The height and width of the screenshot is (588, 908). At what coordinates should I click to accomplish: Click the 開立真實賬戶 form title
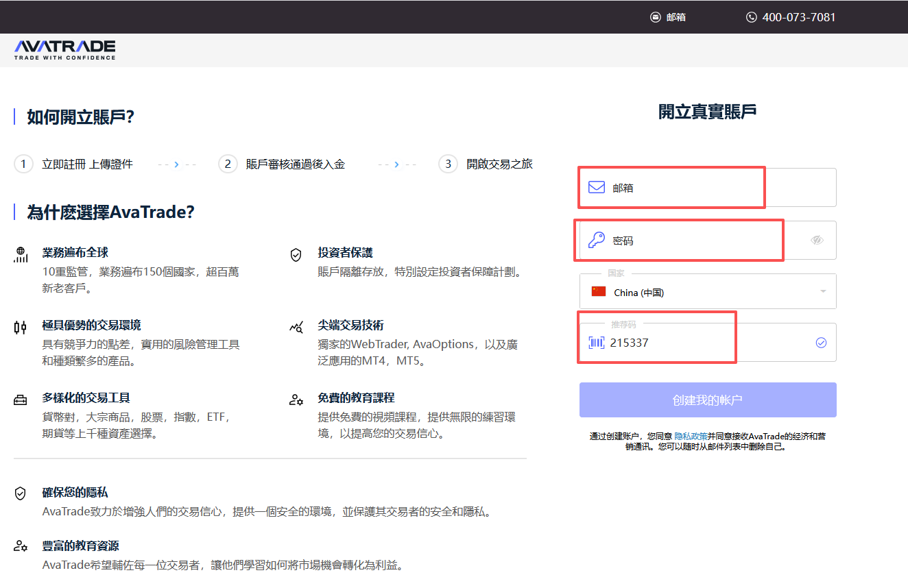pos(708,112)
